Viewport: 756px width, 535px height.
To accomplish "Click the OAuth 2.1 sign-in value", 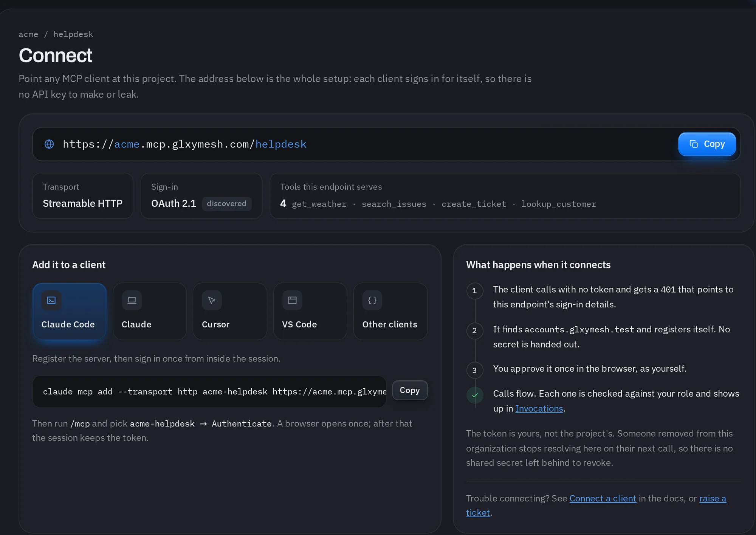I will [x=174, y=203].
